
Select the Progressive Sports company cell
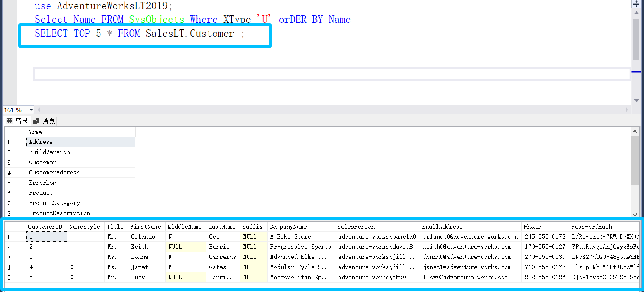pyautogui.click(x=301, y=247)
